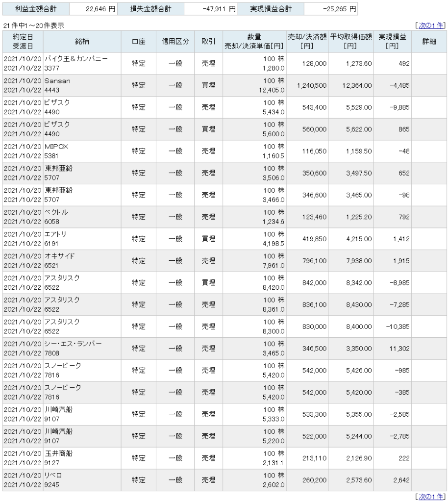The width and height of the screenshot is (448, 502).
Task: Select the エアトリ stock name
Action: [55, 234]
